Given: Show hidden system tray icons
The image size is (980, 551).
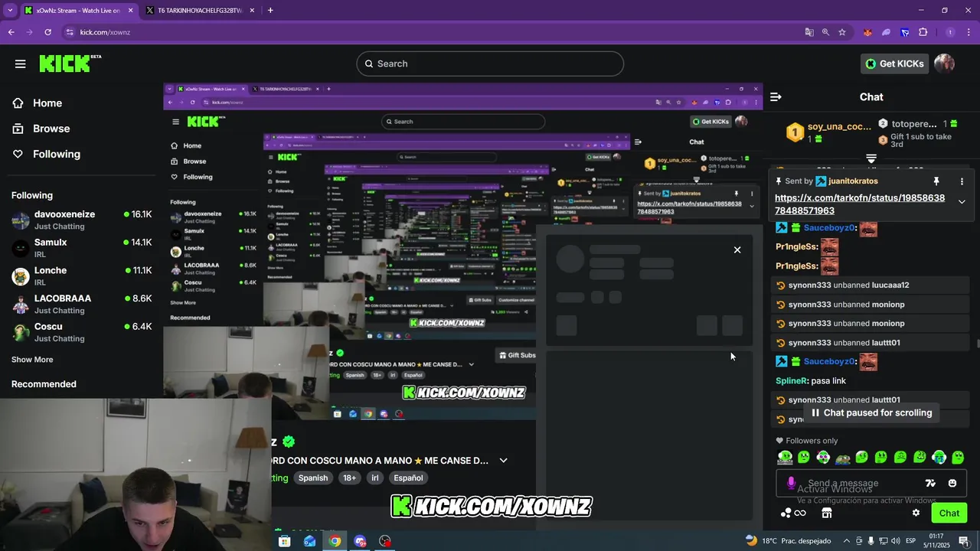Looking at the screenshot, I should (846, 541).
